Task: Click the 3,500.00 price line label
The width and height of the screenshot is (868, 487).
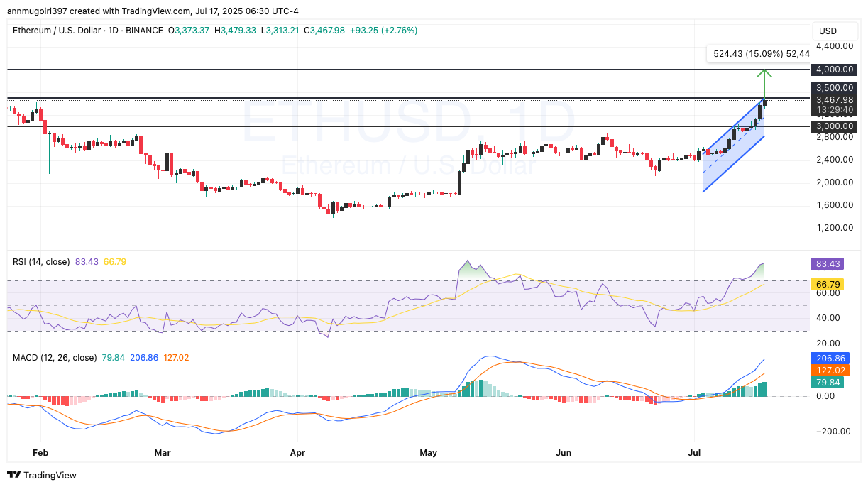Action: [835, 87]
